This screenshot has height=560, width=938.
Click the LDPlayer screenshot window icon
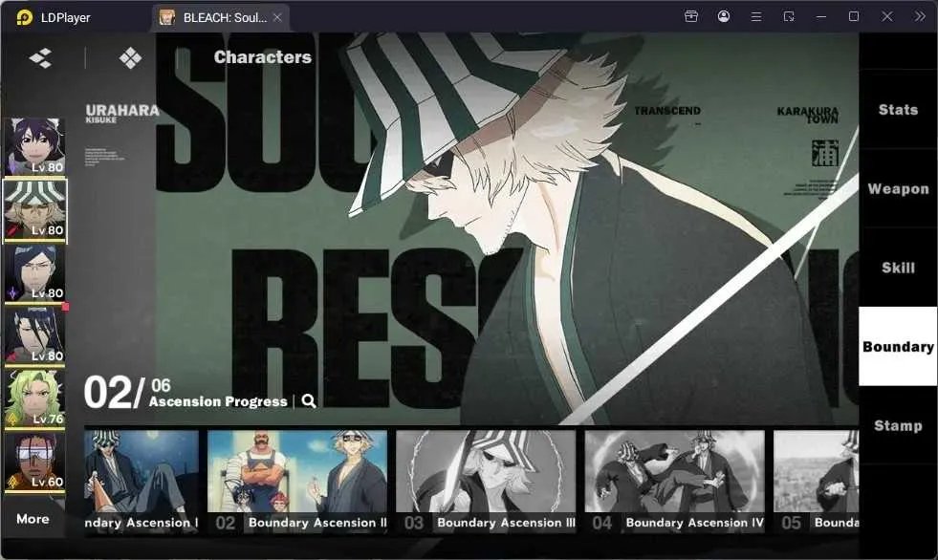click(x=789, y=17)
